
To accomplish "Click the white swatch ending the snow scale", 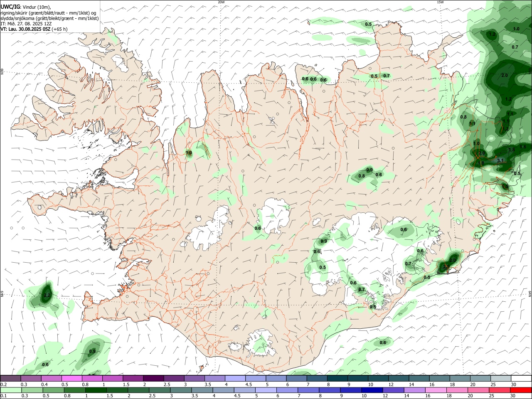I will click(521, 378).
